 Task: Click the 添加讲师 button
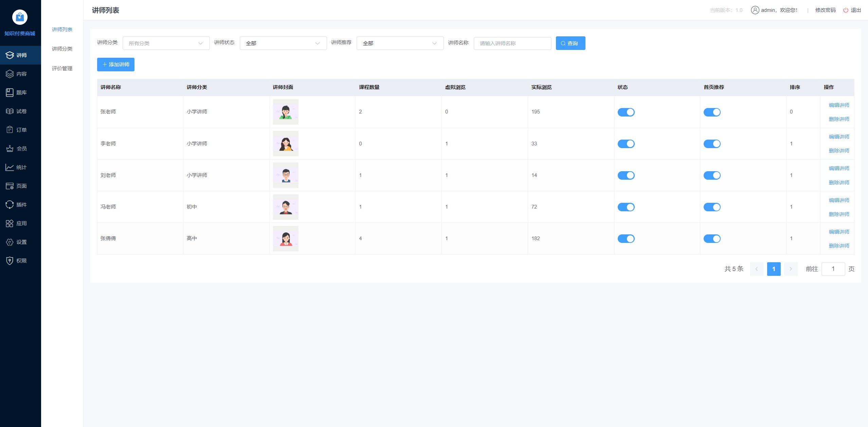(116, 65)
